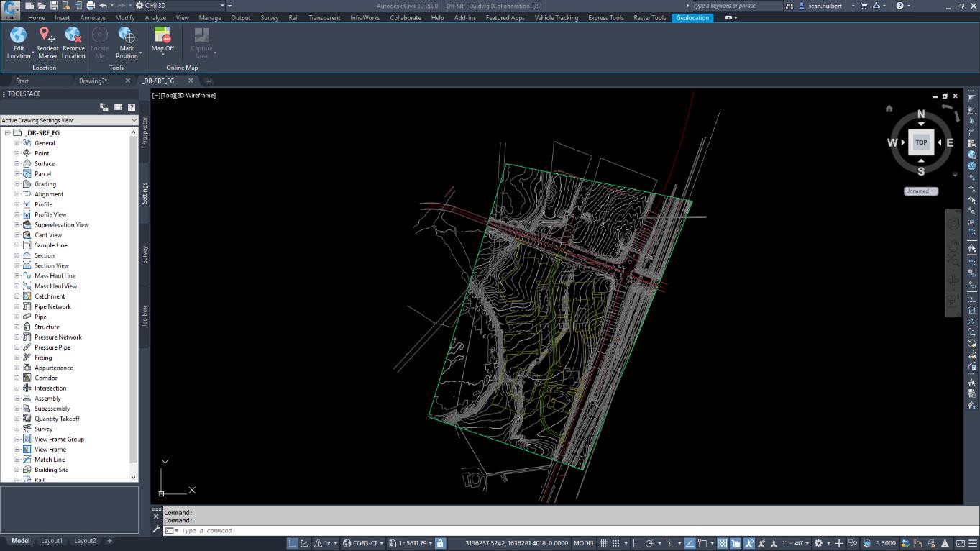Click the clean screen icon in status bar
980x551 pixels.
pos(960,543)
